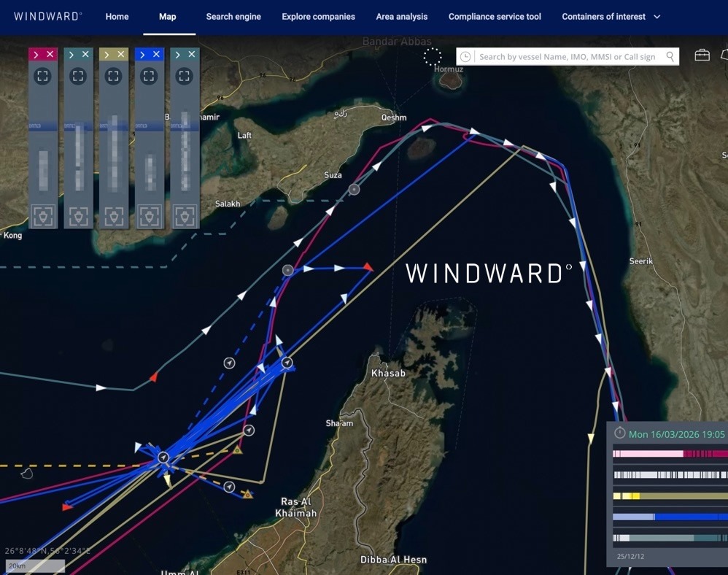Go to the Compliance service tool
Screen dimensions: 728x575
495,16
